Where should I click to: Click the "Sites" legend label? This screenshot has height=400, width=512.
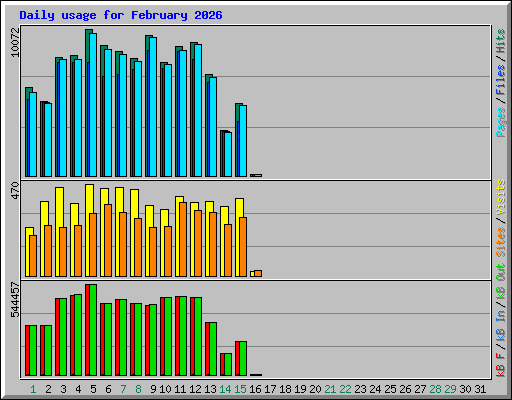[501, 242]
